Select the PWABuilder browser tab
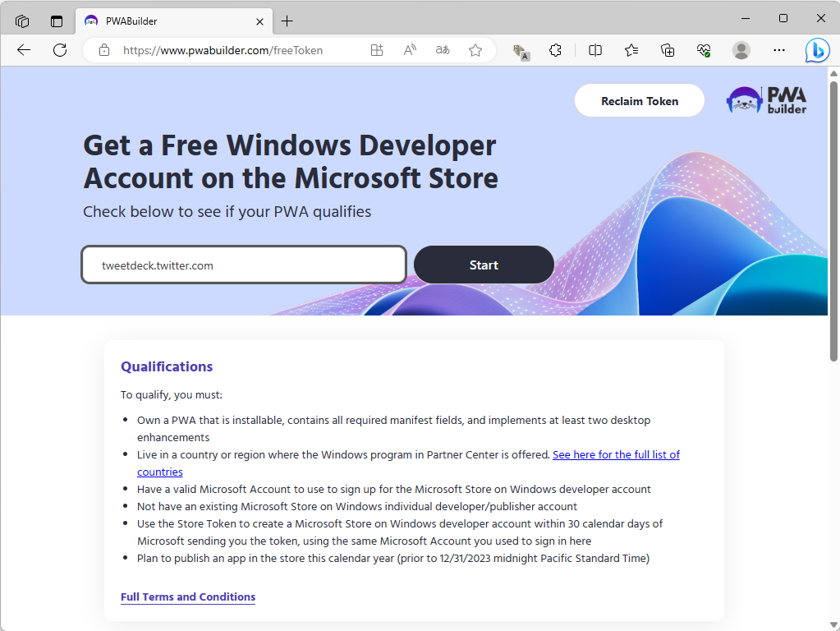The height and width of the screenshot is (631, 840). 164,21
